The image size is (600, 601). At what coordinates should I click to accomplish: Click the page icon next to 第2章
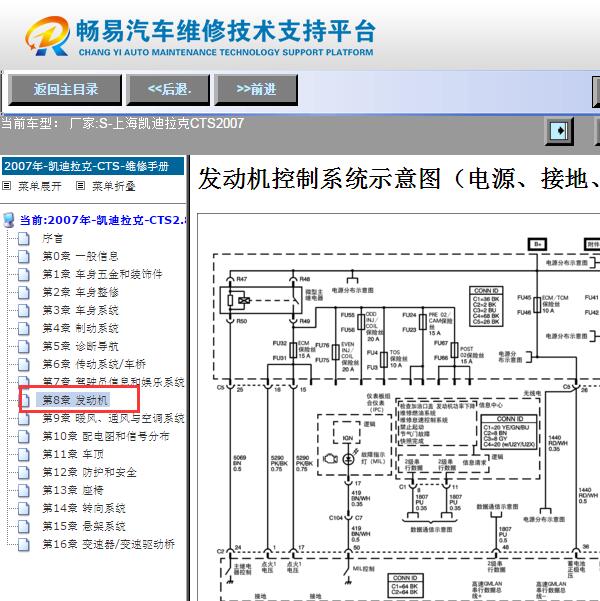(24, 292)
